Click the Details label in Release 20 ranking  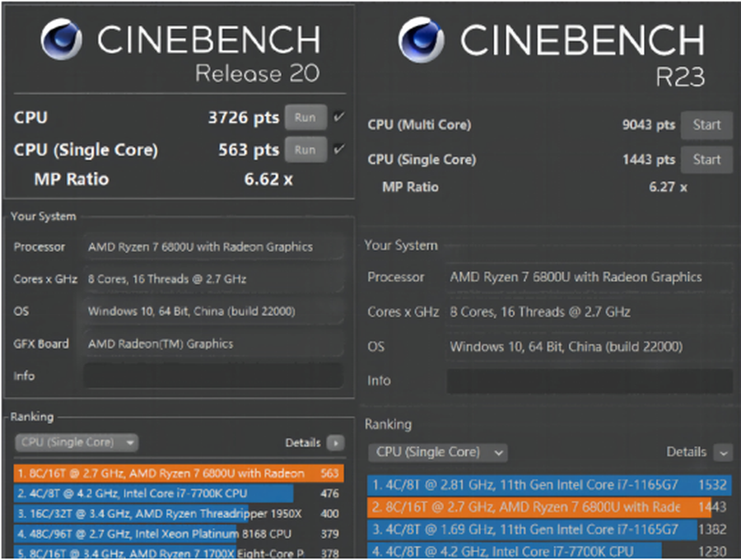[303, 443]
